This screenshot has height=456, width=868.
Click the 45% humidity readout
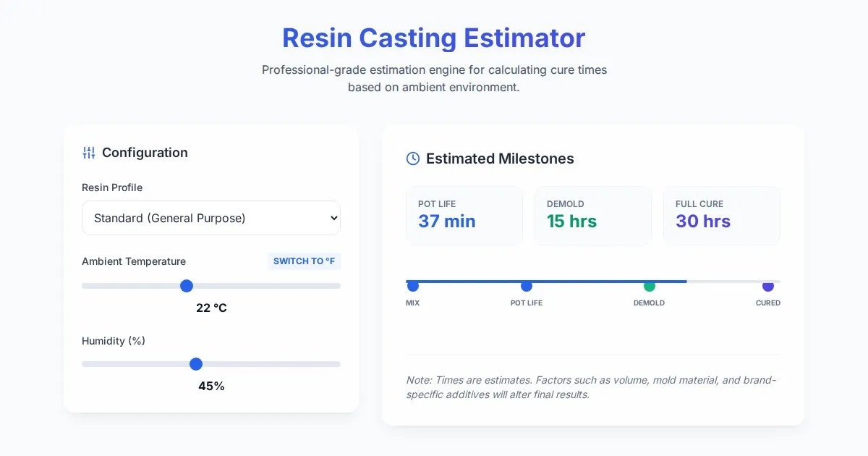click(211, 386)
